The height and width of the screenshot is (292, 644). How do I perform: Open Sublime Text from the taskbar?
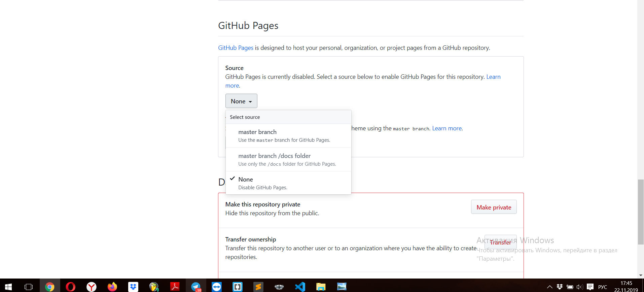click(258, 287)
